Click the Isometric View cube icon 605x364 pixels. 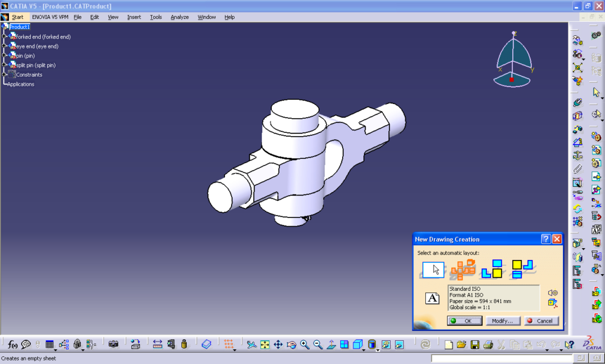click(x=357, y=344)
